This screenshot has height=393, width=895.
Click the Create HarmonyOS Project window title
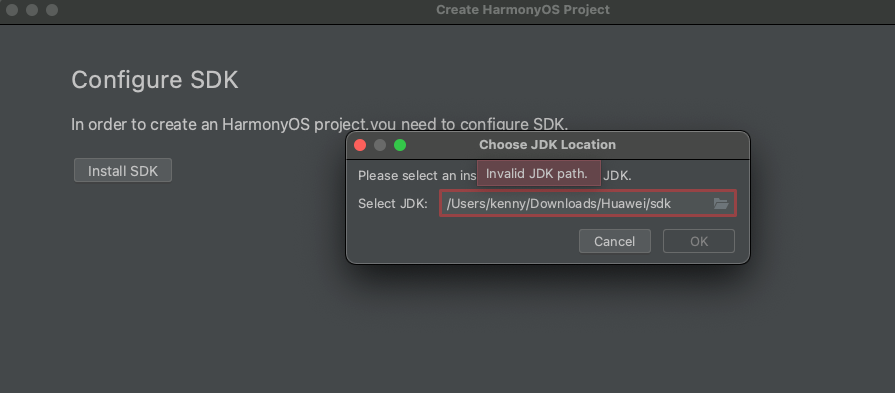tap(523, 10)
